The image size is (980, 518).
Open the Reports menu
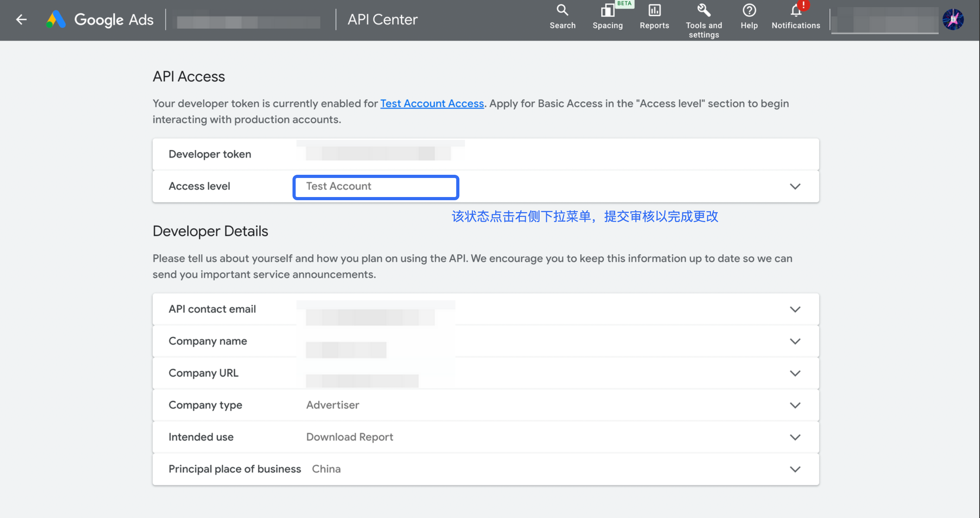click(x=654, y=17)
